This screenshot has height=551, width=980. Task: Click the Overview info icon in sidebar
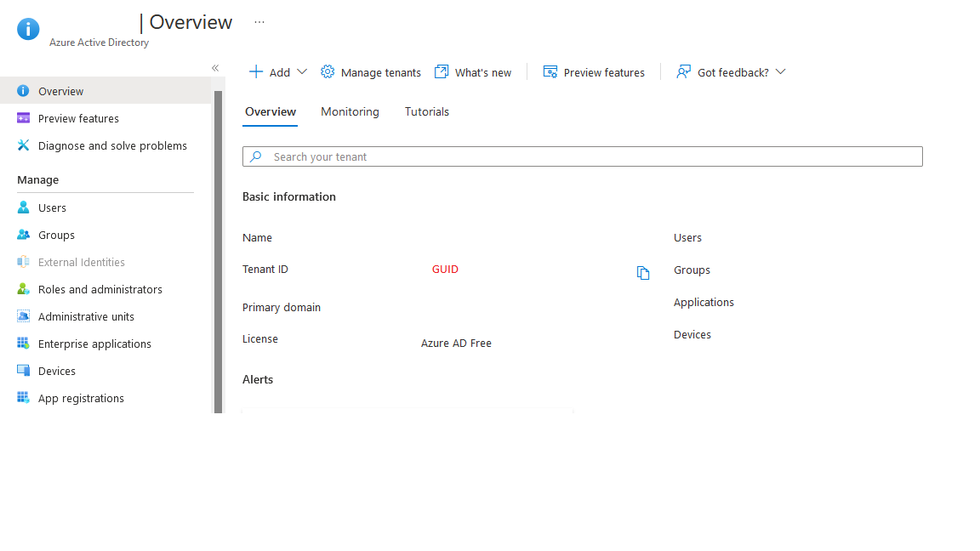(x=23, y=91)
